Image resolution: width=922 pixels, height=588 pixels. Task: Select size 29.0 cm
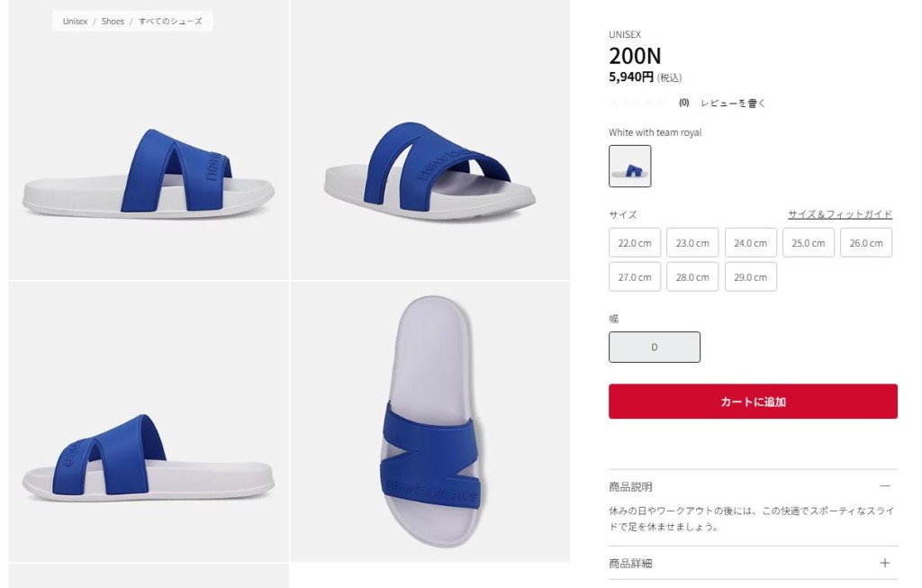coord(750,277)
